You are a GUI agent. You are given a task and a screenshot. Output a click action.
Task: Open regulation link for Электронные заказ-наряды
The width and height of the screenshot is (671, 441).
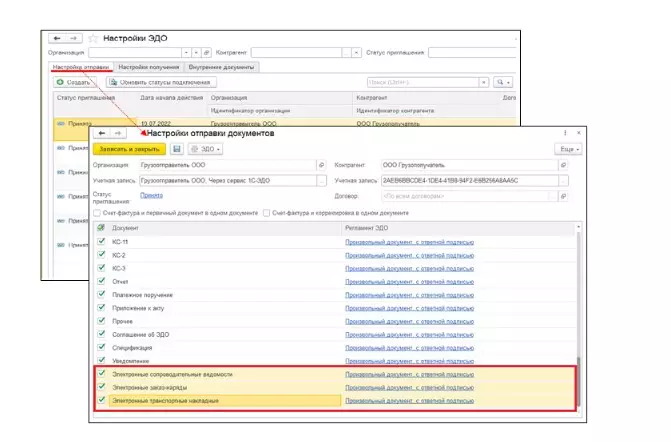point(409,387)
